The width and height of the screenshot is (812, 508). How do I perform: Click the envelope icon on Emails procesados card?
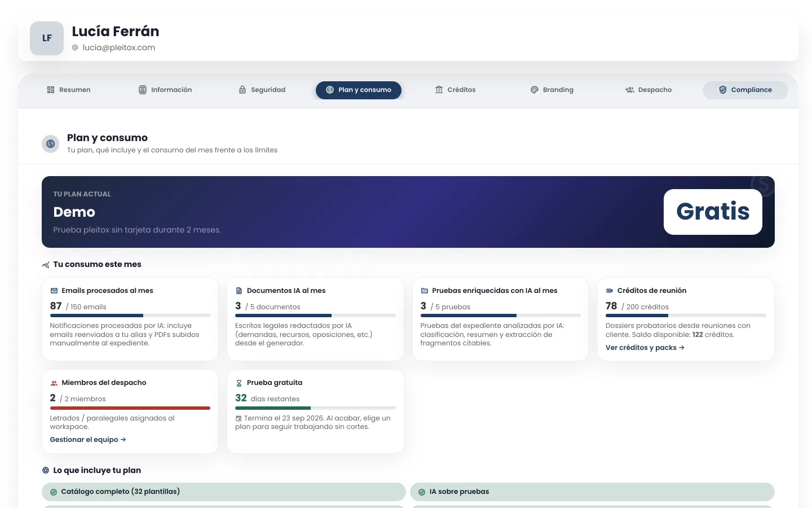click(54, 291)
